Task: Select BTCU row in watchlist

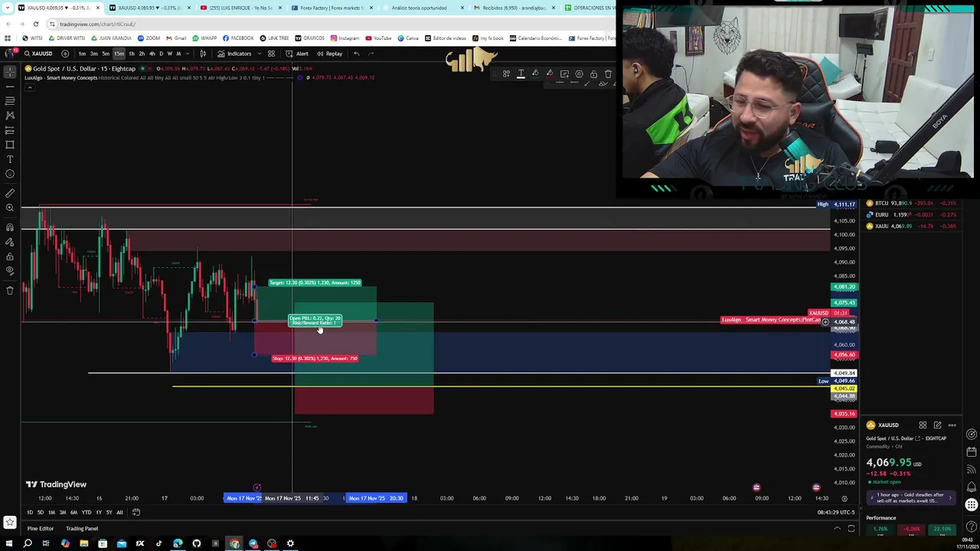Action: pos(912,204)
